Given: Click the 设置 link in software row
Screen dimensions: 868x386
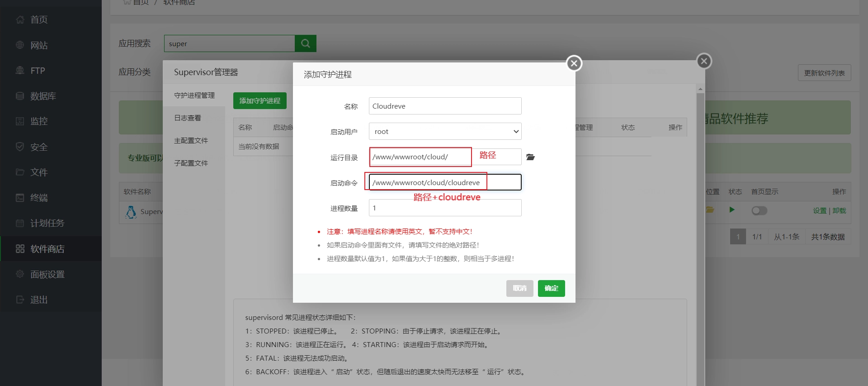Looking at the screenshot, I should click(x=820, y=211).
